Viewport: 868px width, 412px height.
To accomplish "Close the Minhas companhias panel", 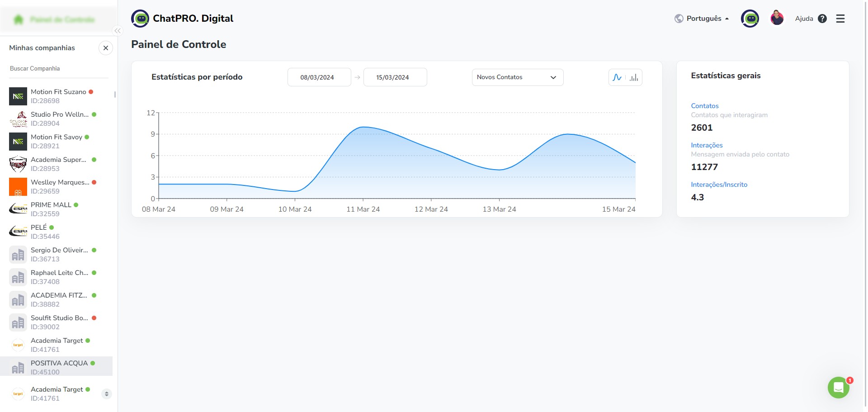I will [106, 48].
